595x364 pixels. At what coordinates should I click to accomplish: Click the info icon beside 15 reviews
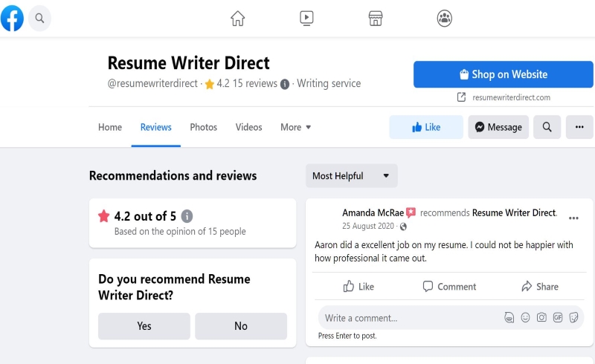(285, 84)
